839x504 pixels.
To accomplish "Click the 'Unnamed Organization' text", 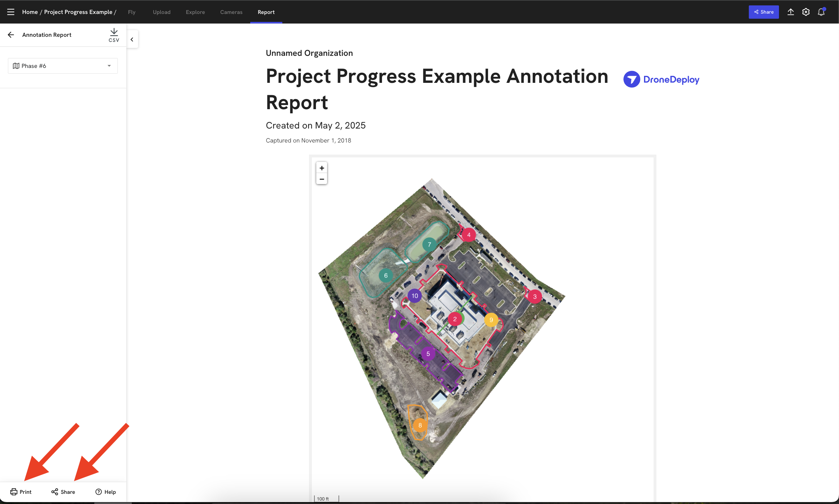I will coord(309,53).
